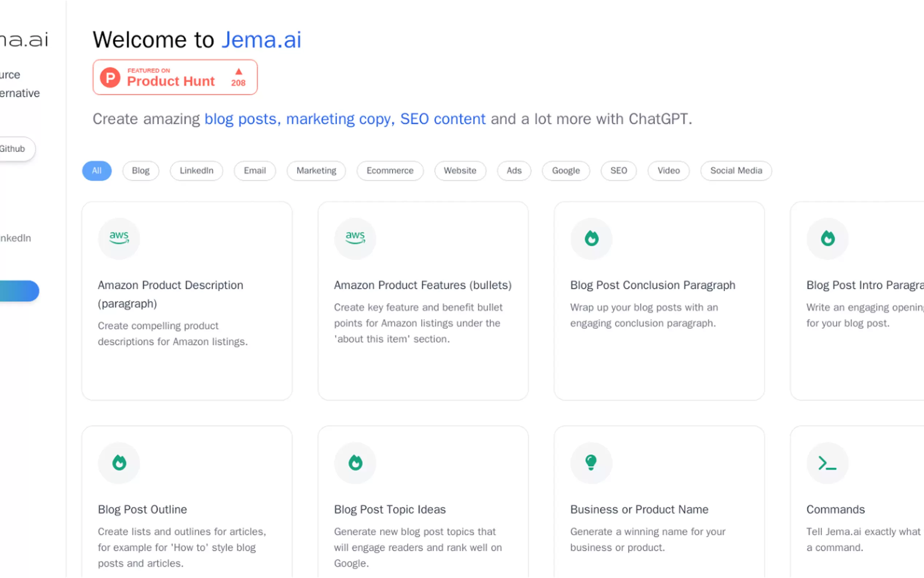
Task: Open the Github button in sidebar
Action: pyautogui.click(x=13, y=149)
